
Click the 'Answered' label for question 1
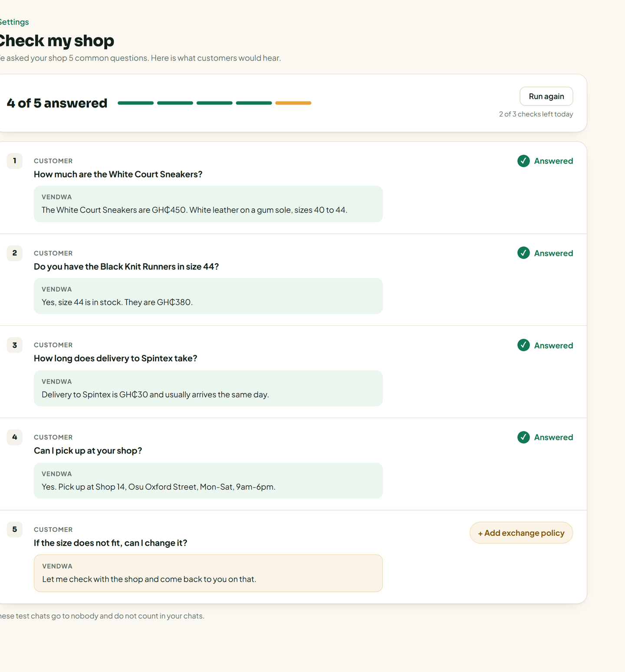553,161
